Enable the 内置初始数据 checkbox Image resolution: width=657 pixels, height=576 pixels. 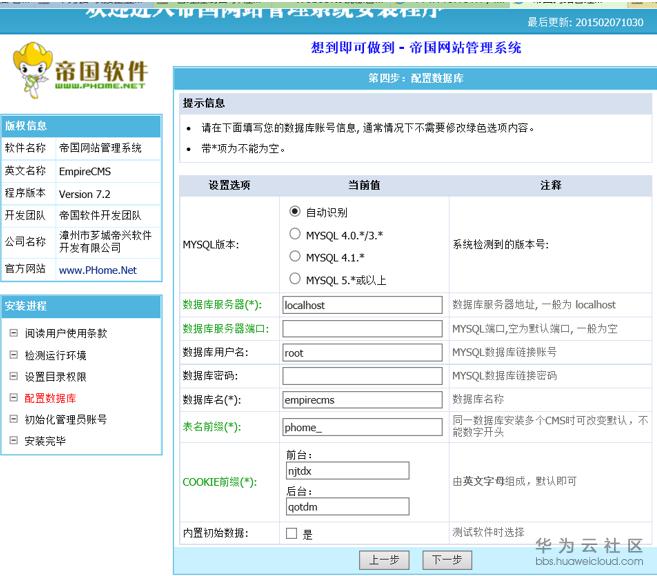coord(292,533)
